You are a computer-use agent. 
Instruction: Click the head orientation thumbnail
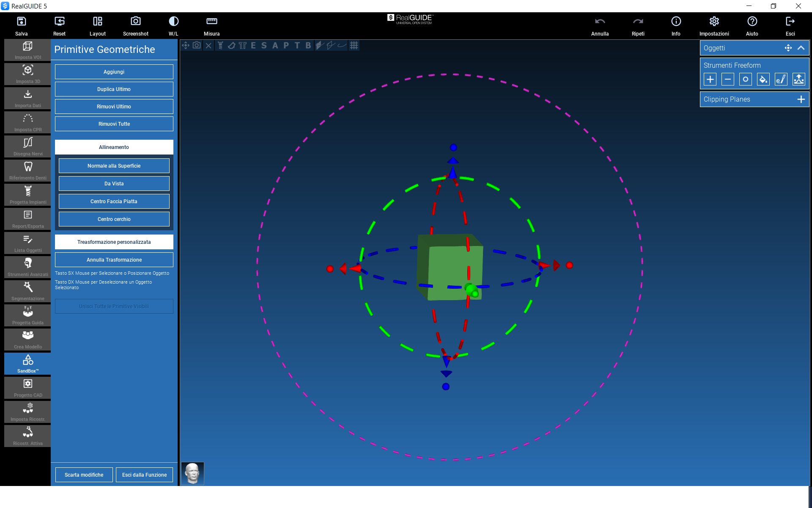coord(192,473)
